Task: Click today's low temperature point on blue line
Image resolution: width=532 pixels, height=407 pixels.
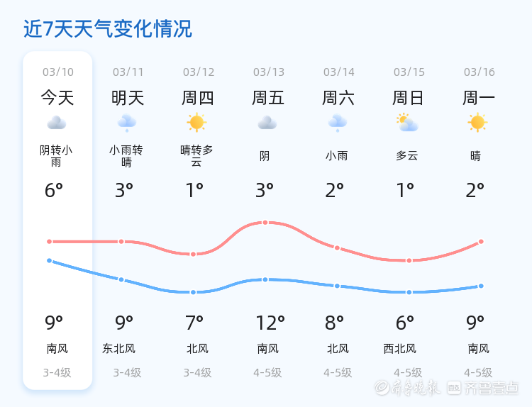Action: tap(50, 261)
